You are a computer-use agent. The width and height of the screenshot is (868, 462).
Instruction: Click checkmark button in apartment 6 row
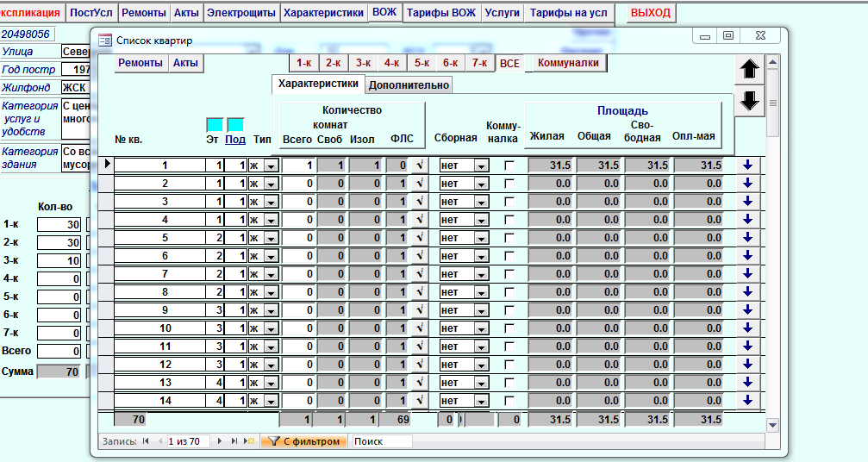[419, 256]
